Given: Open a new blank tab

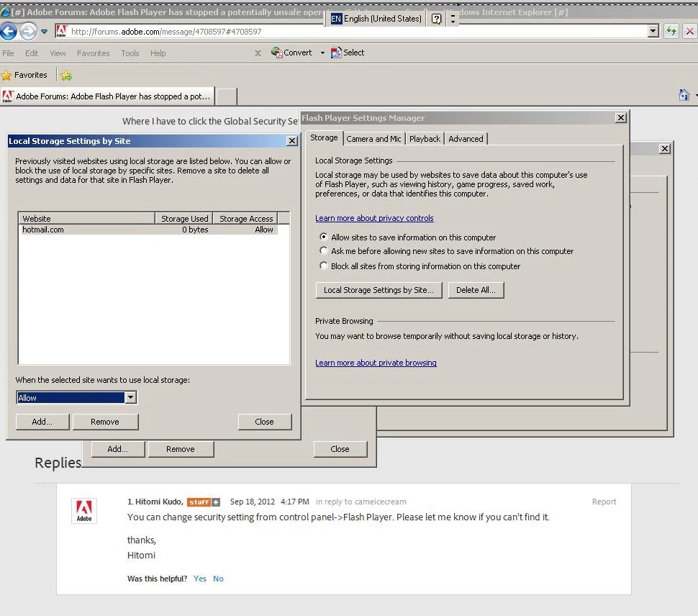Looking at the screenshot, I should click(x=227, y=96).
